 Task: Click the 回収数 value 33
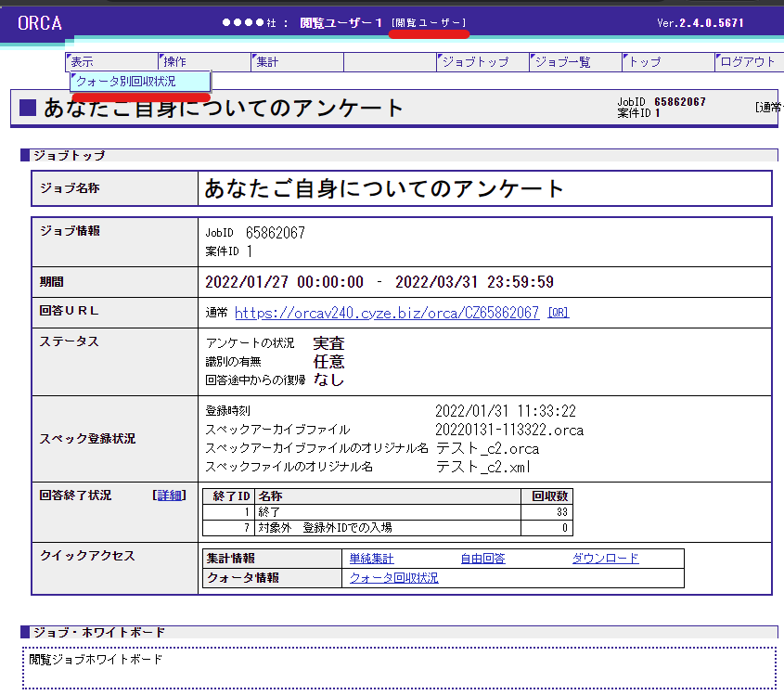(x=562, y=512)
